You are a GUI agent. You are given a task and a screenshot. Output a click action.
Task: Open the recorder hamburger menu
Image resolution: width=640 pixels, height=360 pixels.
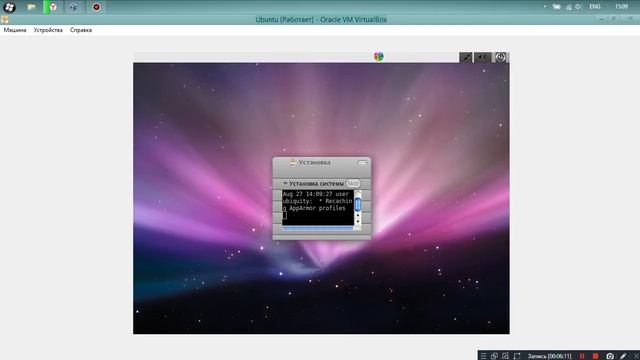[x=483, y=356]
